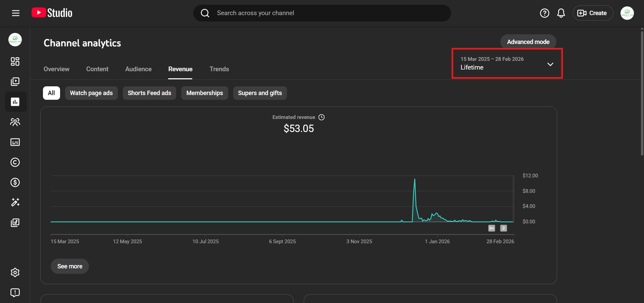Open the Subtitles icon in sidebar
Screen dimensions: 644x303
(x=15, y=142)
